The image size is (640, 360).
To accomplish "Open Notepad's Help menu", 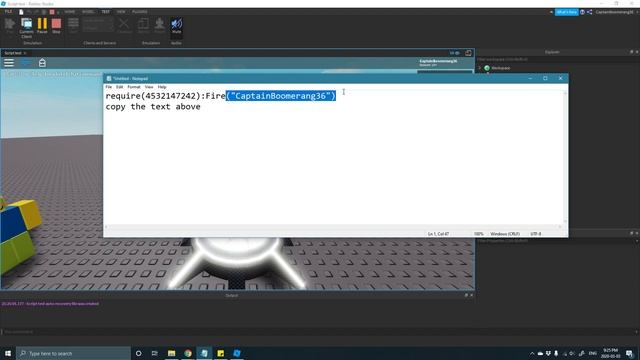I will click(162, 87).
